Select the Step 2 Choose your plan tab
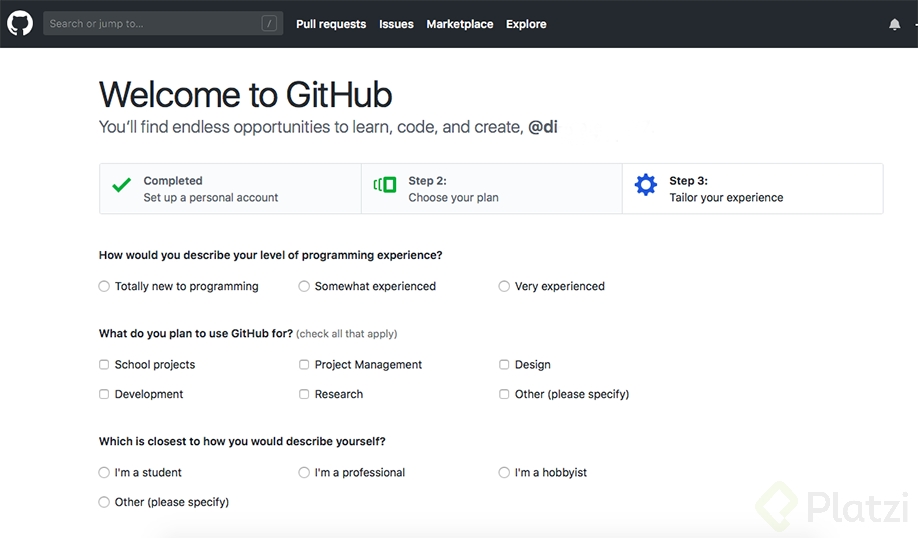 tap(492, 189)
